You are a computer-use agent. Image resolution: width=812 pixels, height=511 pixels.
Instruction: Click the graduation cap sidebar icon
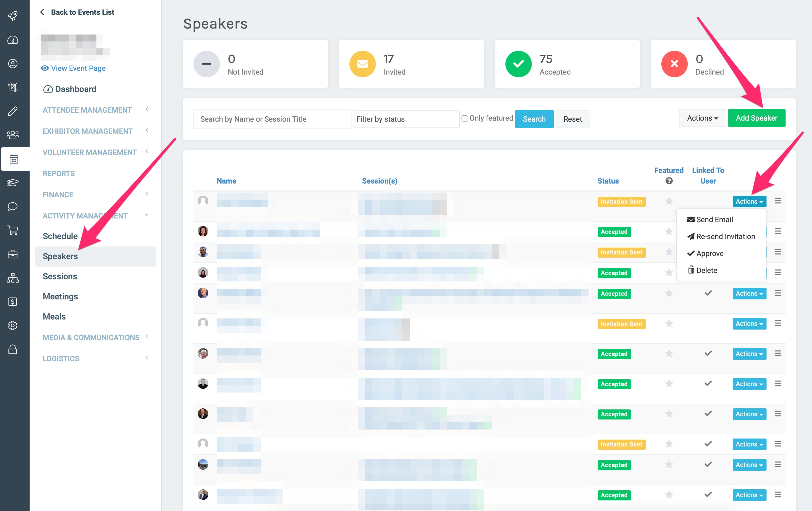(13, 182)
